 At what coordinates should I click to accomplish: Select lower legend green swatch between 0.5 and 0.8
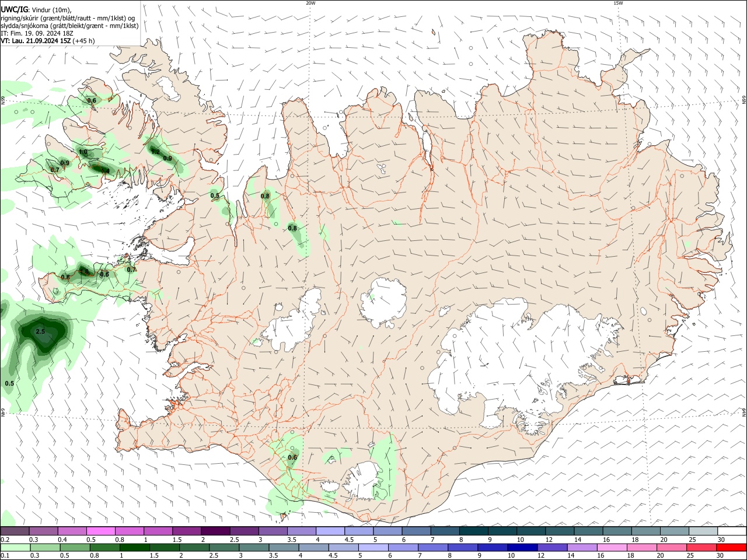click(75, 547)
